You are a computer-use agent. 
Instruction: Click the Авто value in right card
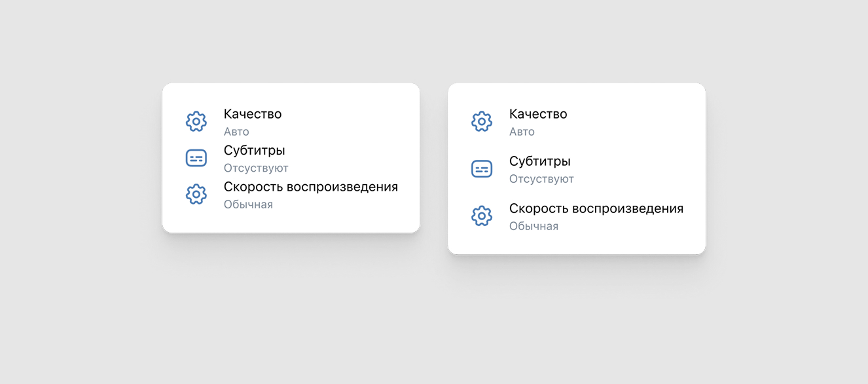pyautogui.click(x=522, y=132)
